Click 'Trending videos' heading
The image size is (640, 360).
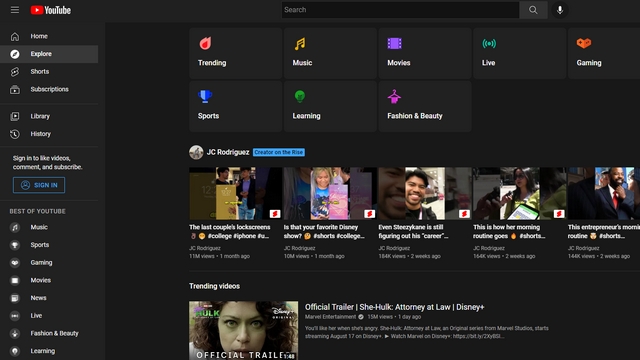coord(214,286)
